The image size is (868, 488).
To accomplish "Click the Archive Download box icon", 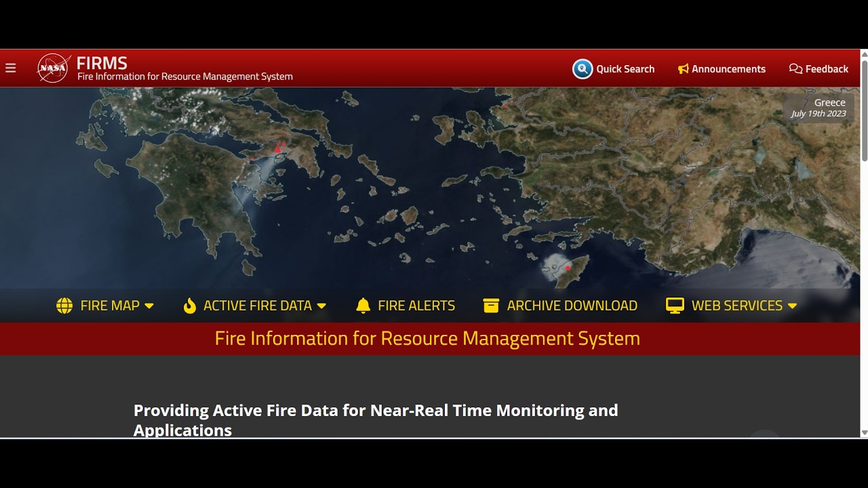I will pos(491,306).
